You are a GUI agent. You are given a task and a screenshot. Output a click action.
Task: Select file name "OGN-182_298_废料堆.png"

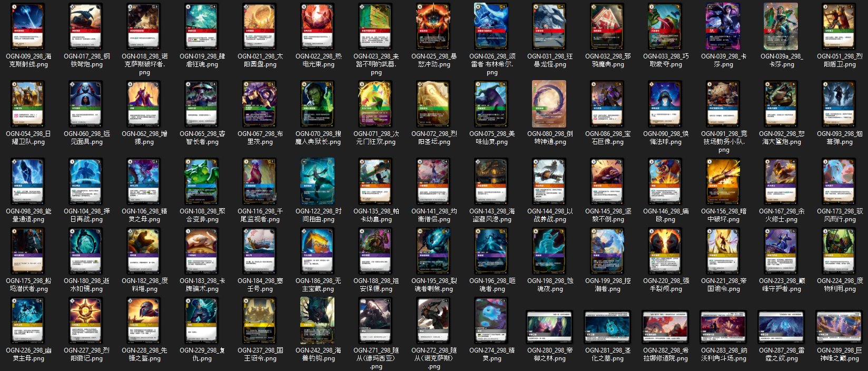tap(144, 285)
